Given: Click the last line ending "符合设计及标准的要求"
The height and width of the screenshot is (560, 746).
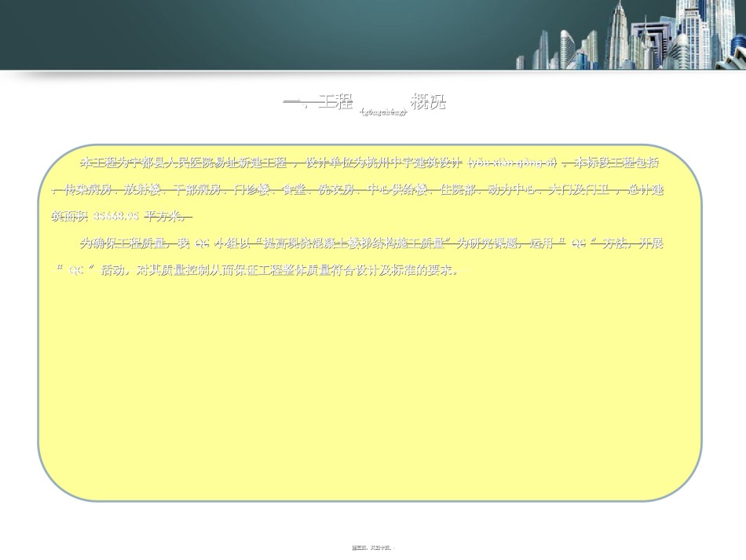Looking at the screenshot, I should pyautogui.click(x=258, y=271).
